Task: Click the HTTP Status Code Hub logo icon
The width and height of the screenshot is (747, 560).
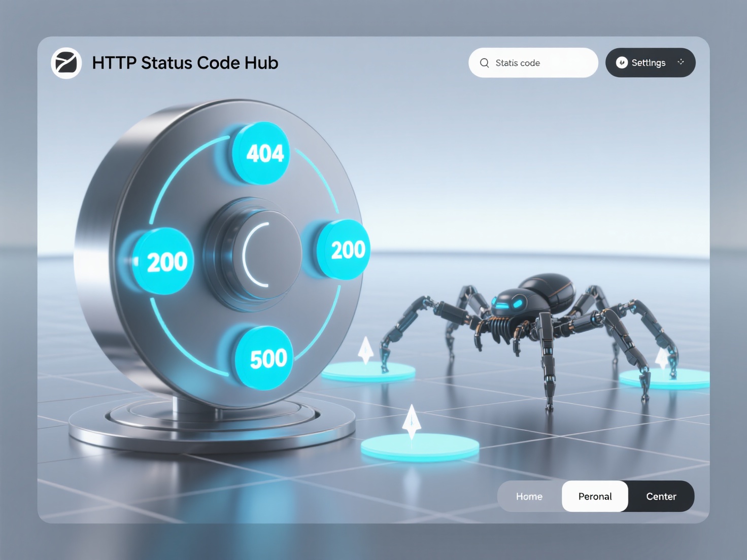Action: (x=66, y=62)
